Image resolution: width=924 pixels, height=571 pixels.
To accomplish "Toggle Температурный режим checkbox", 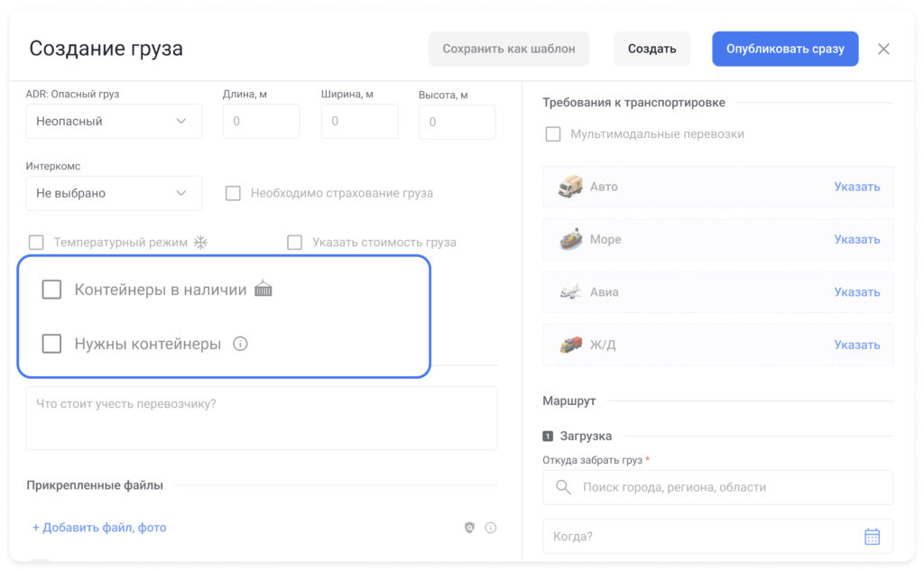I will click(36, 242).
